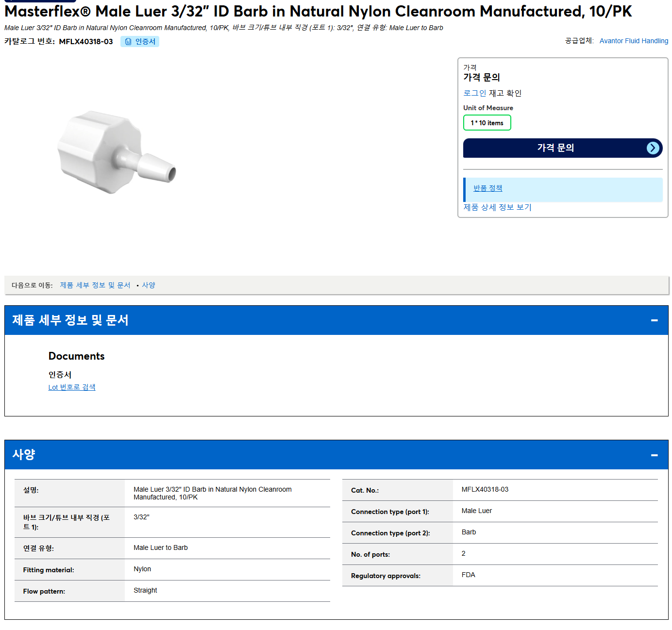The image size is (672, 630).
Task: Click the Documents heading
Action: point(77,356)
